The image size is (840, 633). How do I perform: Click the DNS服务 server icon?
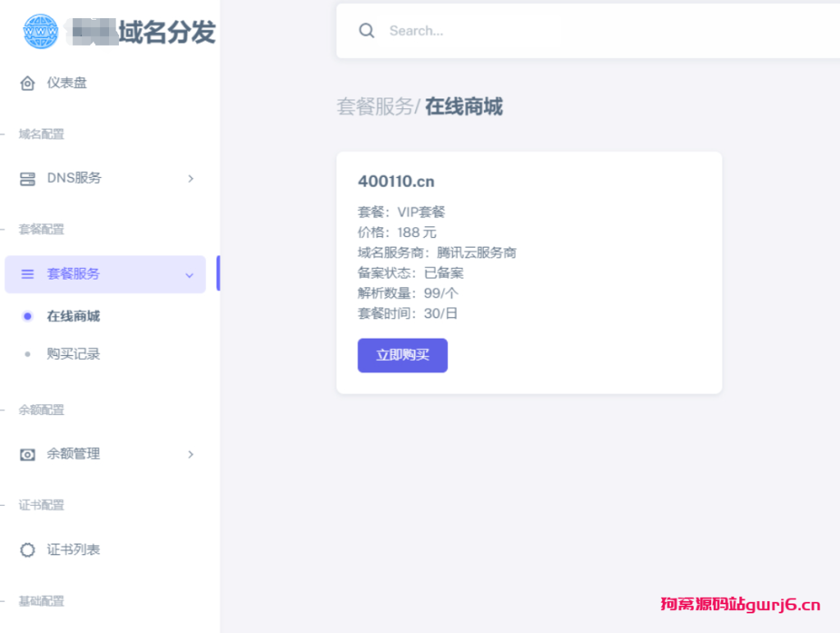27,178
